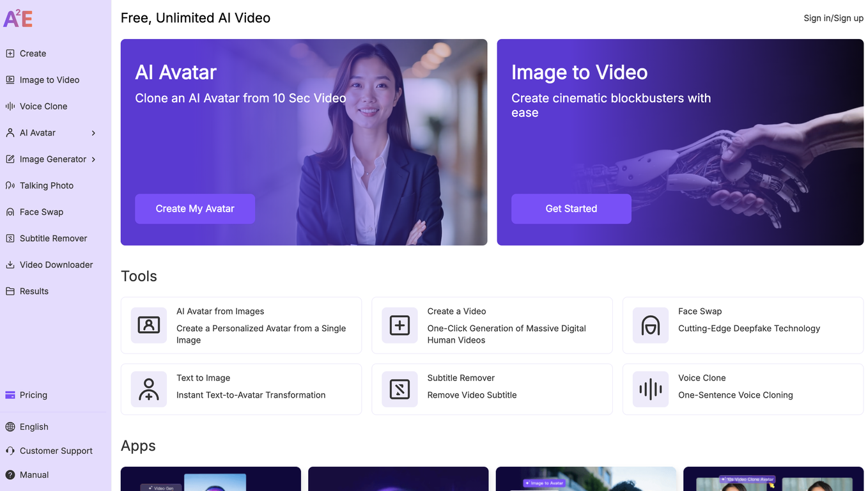The height and width of the screenshot is (491, 868).
Task: Select the Face Swap sidebar icon
Action: (x=10, y=212)
